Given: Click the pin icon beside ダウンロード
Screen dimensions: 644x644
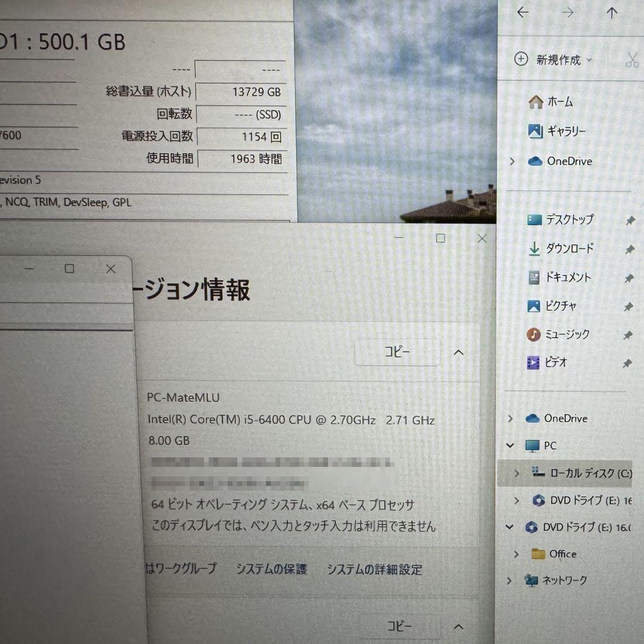Looking at the screenshot, I should tap(629, 249).
